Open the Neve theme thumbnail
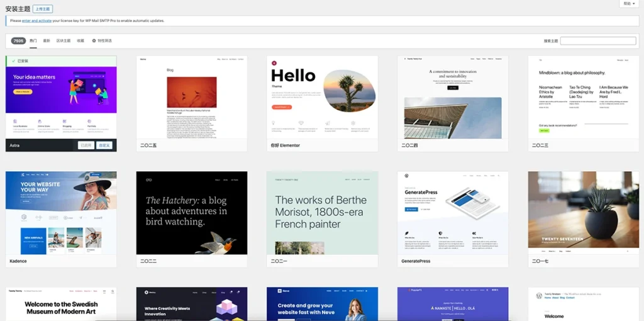Viewport: 644px width, 321px height. pyautogui.click(x=322, y=304)
